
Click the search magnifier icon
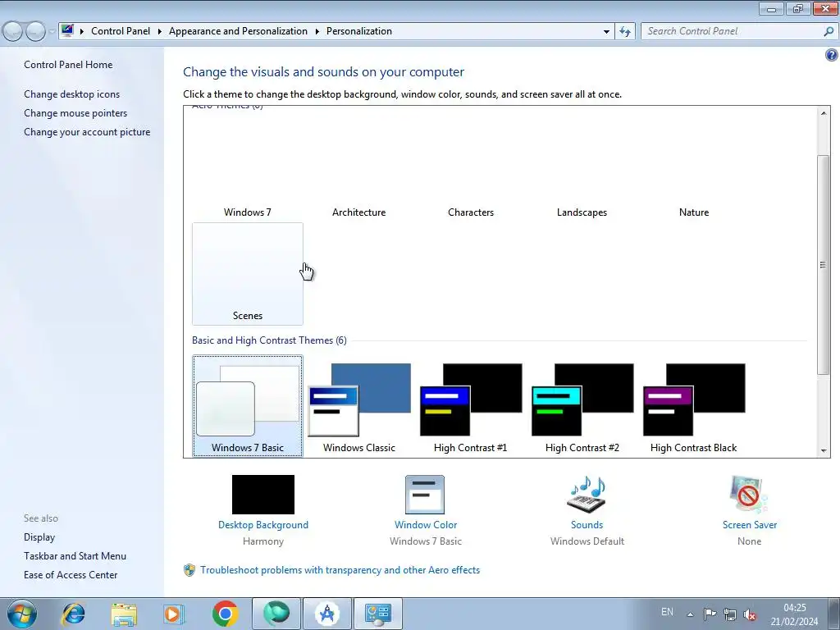point(829,31)
